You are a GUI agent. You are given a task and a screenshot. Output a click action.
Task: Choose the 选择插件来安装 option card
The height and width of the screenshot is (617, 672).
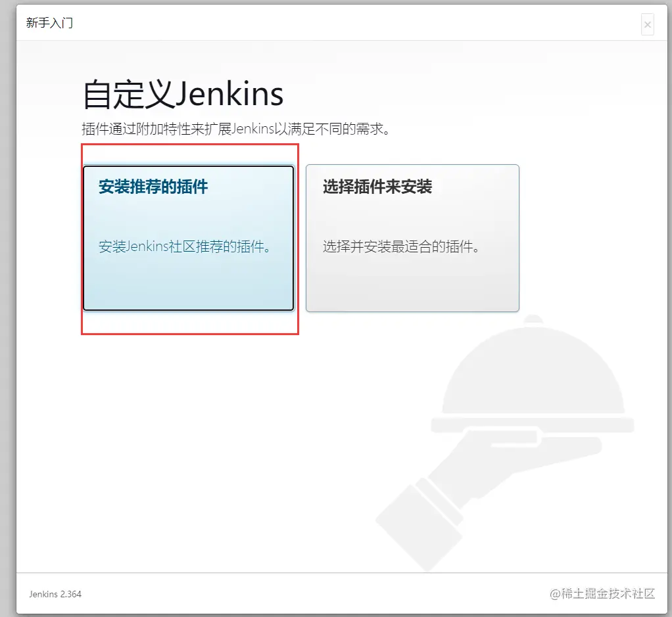tap(412, 238)
